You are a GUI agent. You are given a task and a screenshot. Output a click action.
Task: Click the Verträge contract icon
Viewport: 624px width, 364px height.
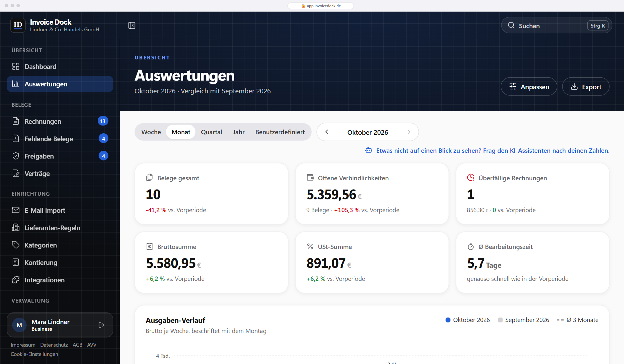pos(16,173)
